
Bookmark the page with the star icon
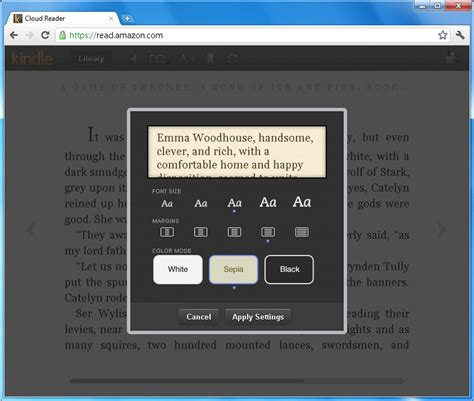coord(442,35)
